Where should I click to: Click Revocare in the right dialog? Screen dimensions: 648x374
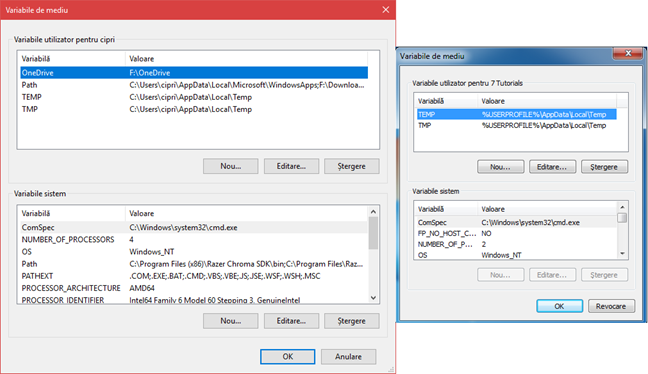[611, 306]
